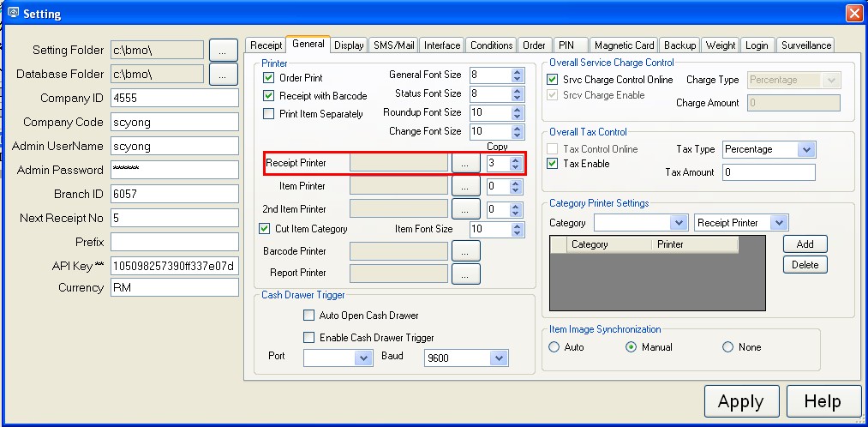Select Manual item image synchronization

631,347
